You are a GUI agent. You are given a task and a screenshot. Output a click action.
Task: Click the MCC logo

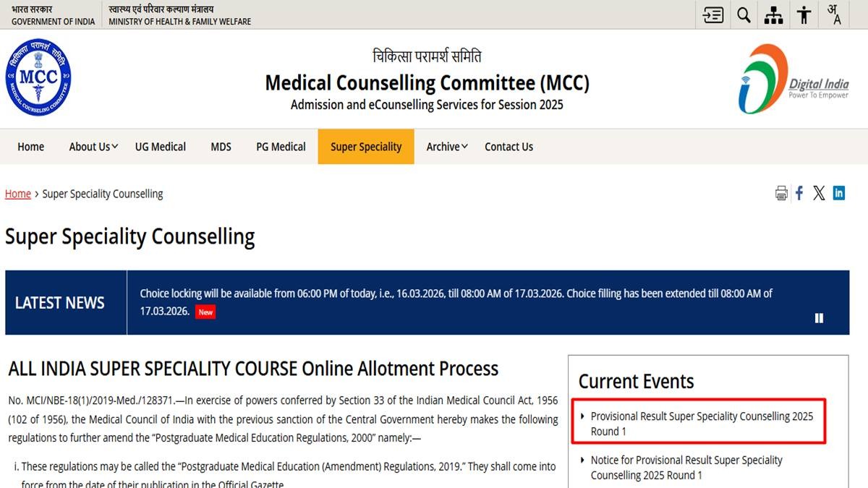click(38, 77)
